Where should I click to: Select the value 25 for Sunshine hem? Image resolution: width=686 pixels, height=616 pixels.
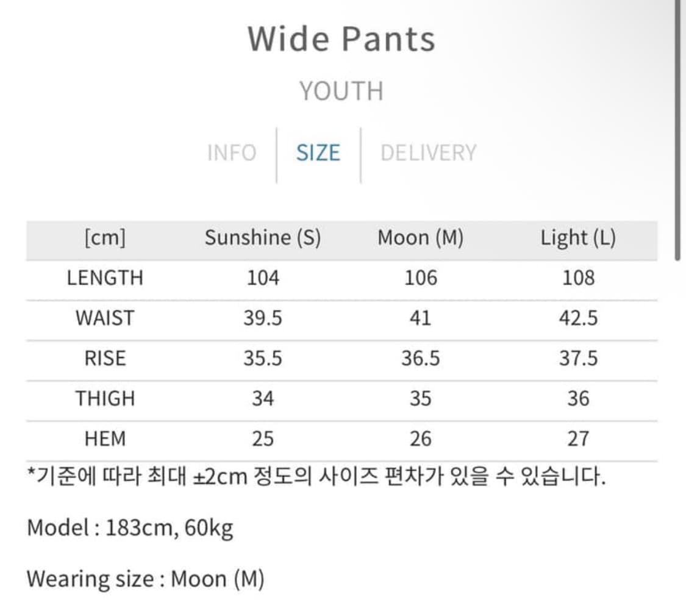pyautogui.click(x=263, y=438)
